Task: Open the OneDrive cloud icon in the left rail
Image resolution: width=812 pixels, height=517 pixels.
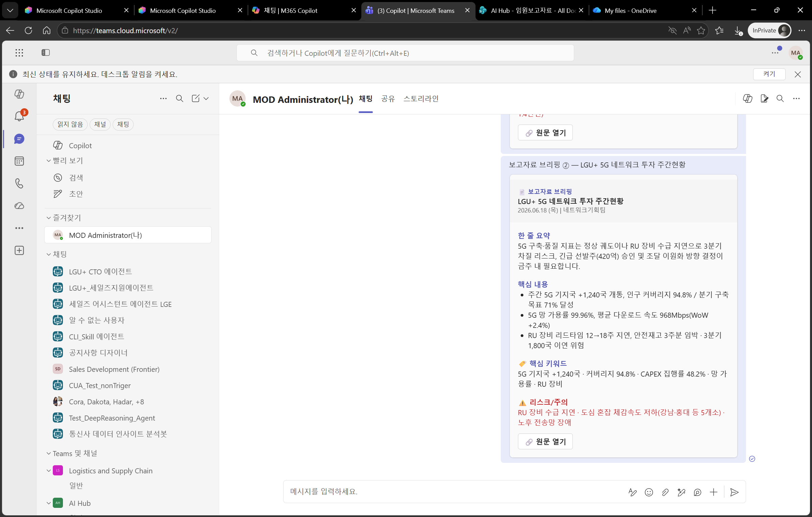Action: click(19, 206)
